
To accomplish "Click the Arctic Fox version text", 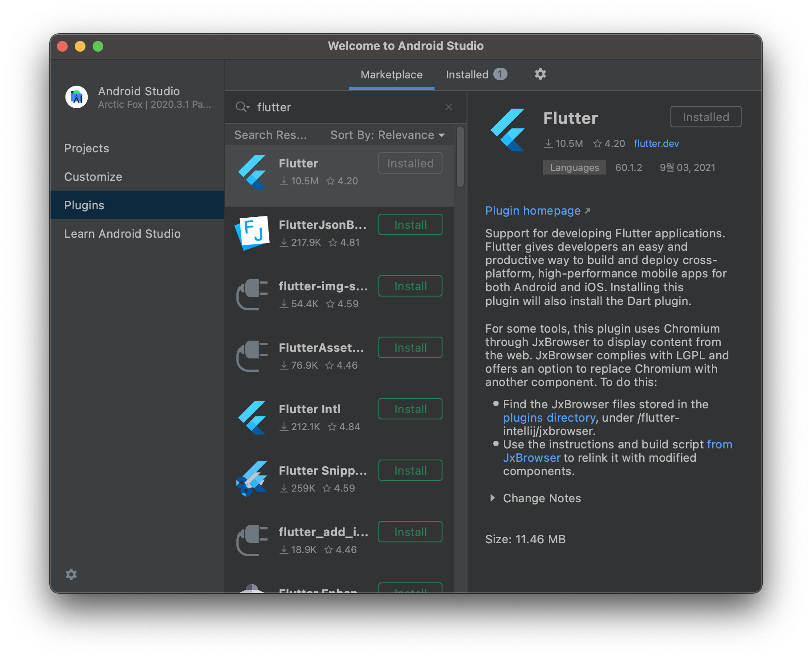I will coord(154,104).
